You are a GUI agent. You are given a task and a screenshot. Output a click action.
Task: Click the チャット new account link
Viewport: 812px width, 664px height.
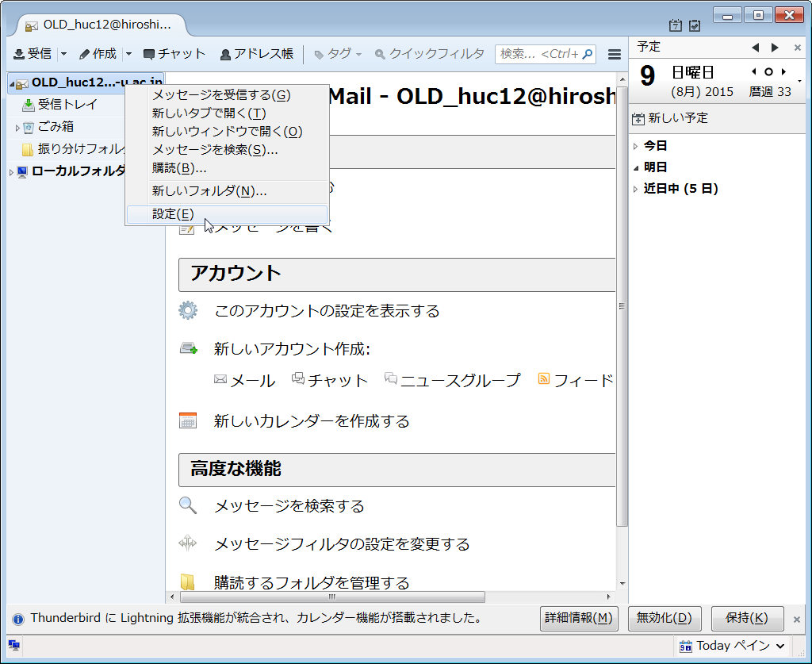pos(329,381)
